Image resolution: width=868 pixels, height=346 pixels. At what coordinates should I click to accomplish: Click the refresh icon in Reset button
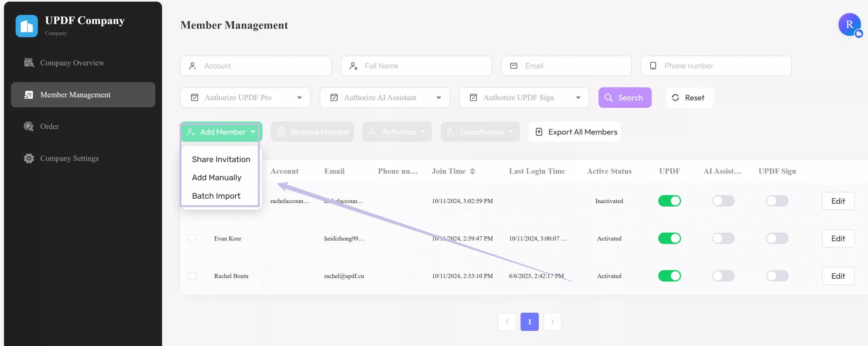click(x=675, y=98)
